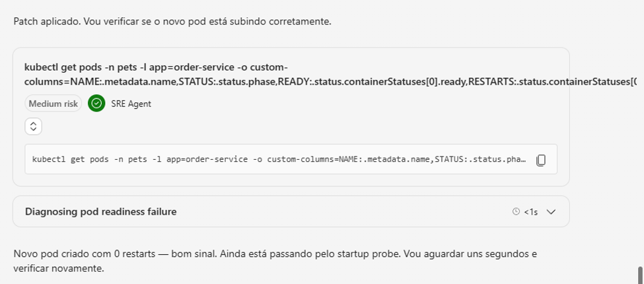Click the startup probe phrase
This screenshot has height=284, width=644.
pos(375,254)
